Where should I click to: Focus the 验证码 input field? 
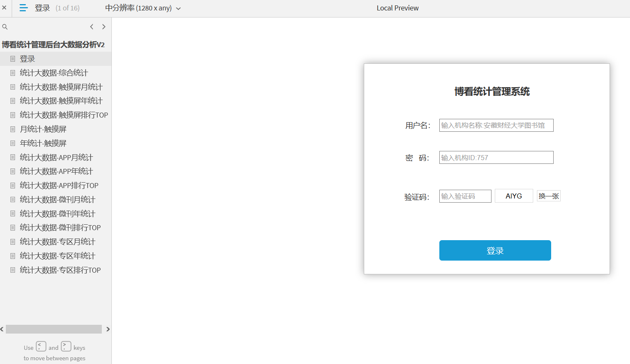[x=465, y=196]
